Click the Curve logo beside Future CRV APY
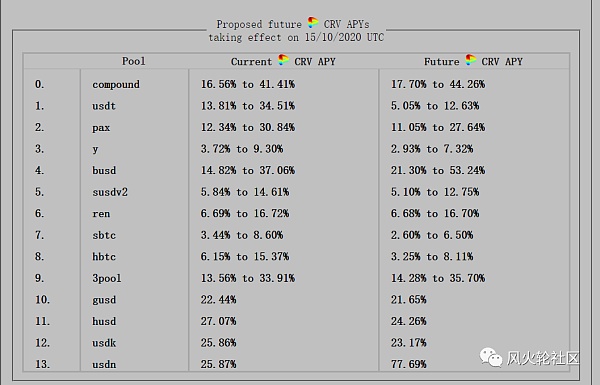Viewport: 600px width, 385px height. pos(471,60)
